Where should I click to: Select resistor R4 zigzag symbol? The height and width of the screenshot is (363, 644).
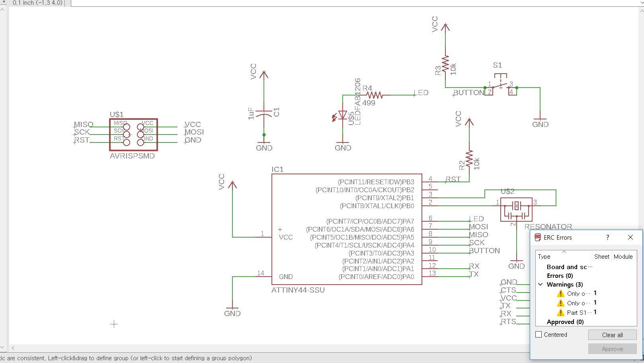point(375,95)
